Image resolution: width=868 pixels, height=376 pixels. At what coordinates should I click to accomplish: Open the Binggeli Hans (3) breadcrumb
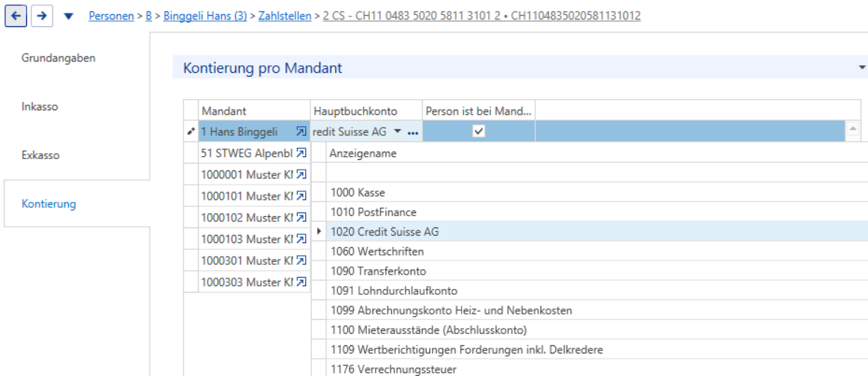click(205, 16)
